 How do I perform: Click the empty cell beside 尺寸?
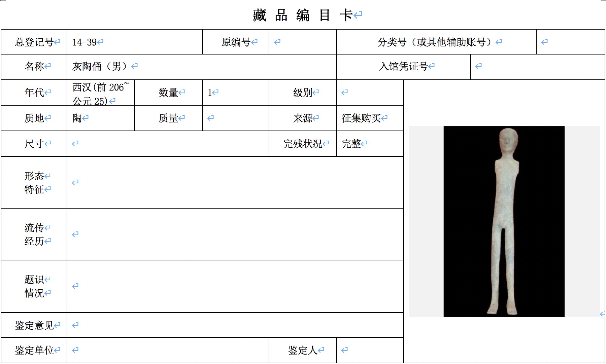tap(168, 144)
